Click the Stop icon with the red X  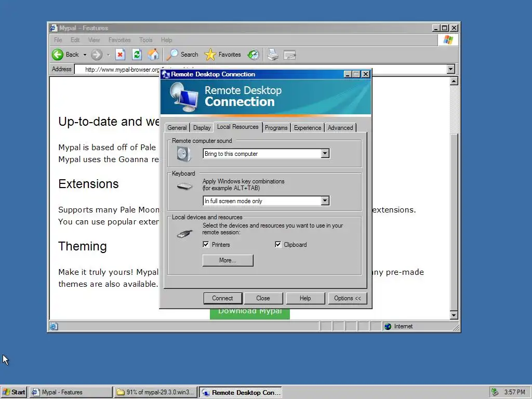pos(120,55)
